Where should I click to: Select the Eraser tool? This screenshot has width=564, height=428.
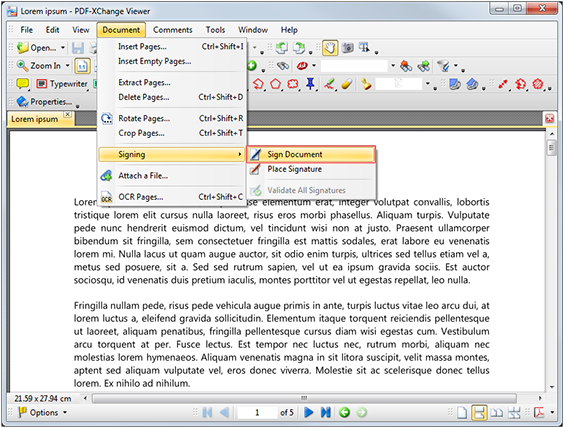click(x=347, y=84)
